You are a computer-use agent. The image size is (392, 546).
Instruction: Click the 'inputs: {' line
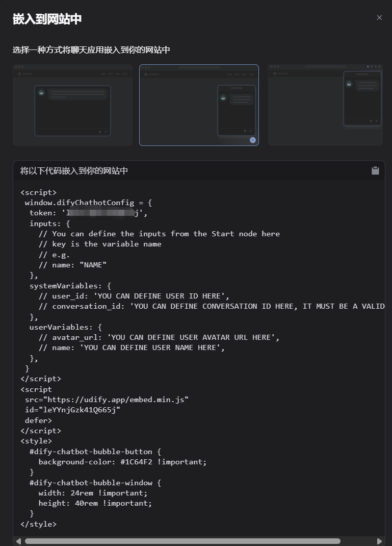click(50, 224)
